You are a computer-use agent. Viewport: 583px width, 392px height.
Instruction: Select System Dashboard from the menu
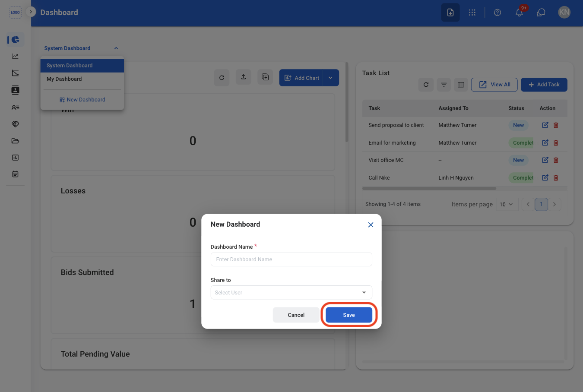(x=82, y=66)
